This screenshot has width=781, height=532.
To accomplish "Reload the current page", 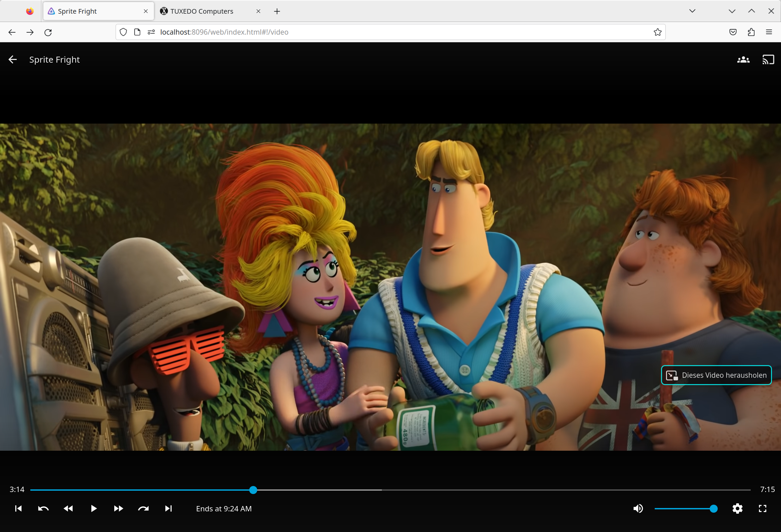I will click(x=48, y=32).
